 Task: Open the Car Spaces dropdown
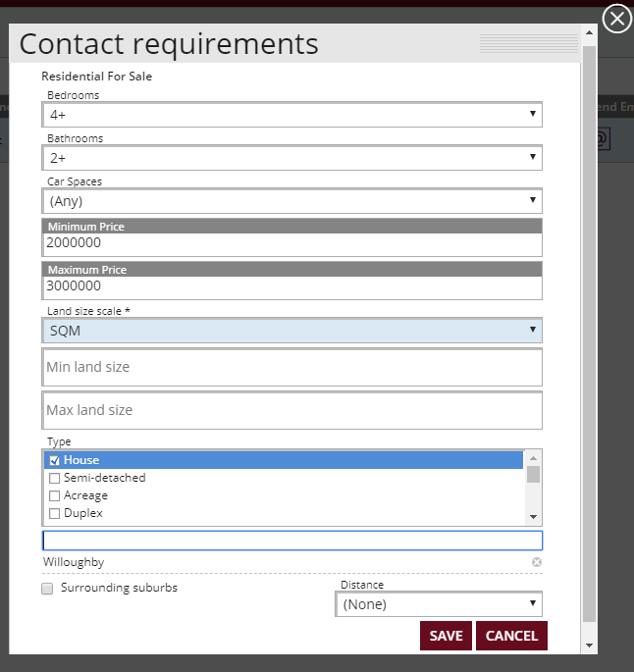pos(292,201)
